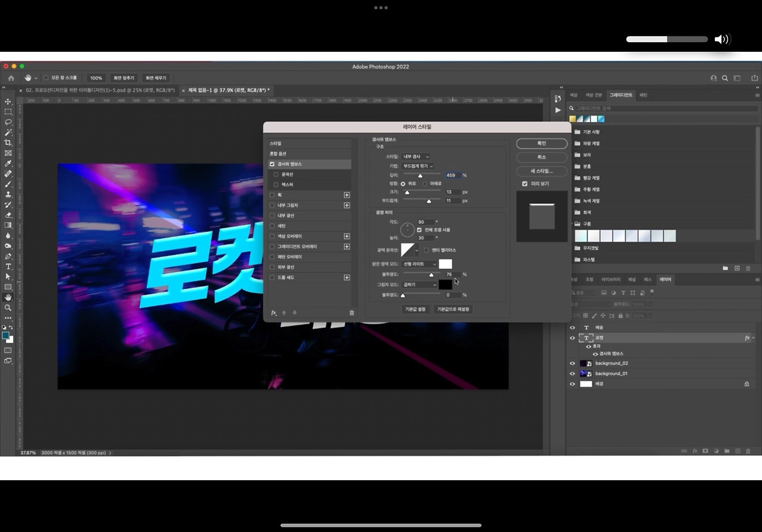Select the Hand tool in toolbar

click(8, 298)
